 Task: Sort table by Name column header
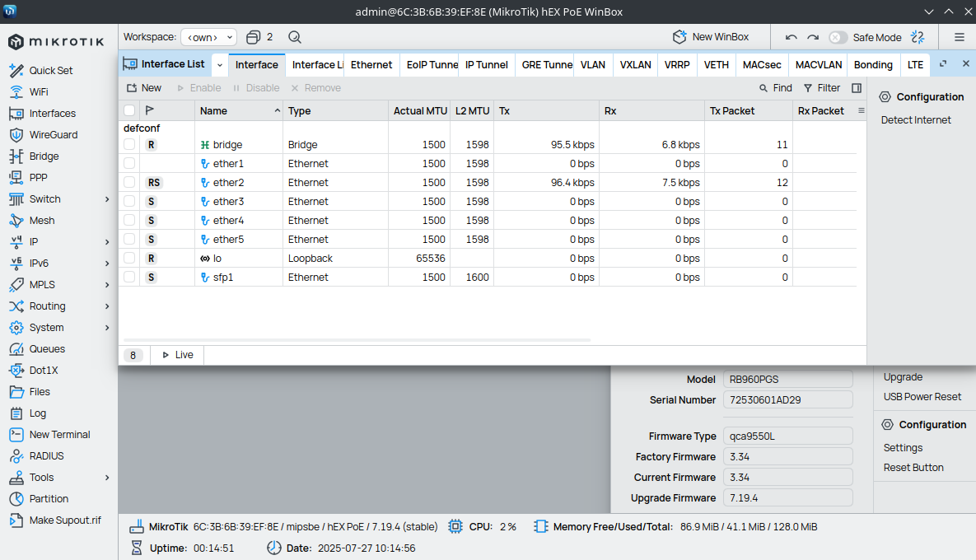(x=239, y=110)
